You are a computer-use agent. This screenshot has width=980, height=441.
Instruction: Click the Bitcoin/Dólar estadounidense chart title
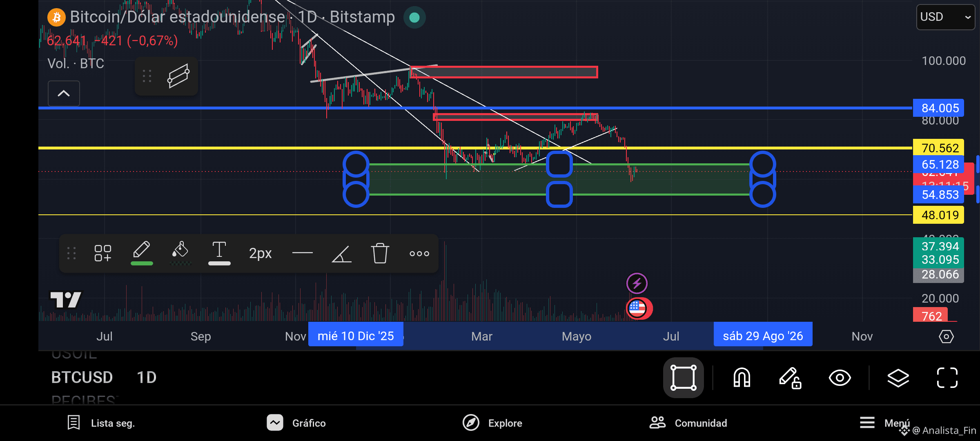point(177,17)
